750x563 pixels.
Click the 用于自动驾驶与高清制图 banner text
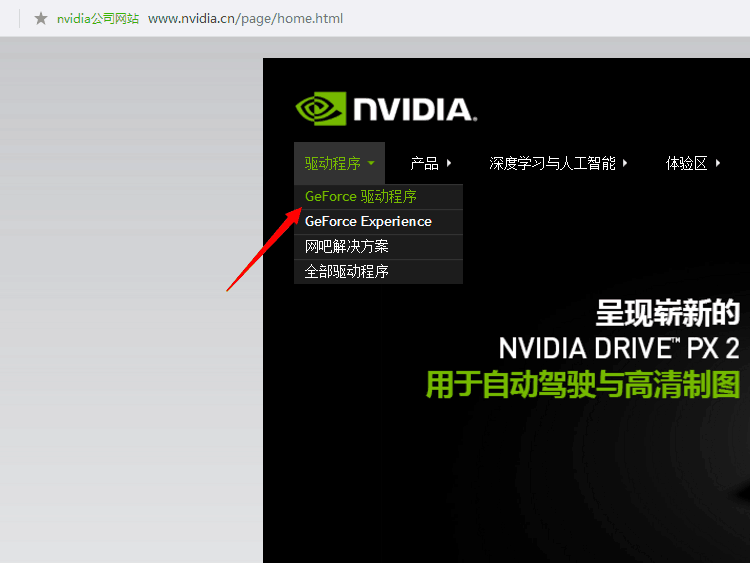(x=583, y=384)
